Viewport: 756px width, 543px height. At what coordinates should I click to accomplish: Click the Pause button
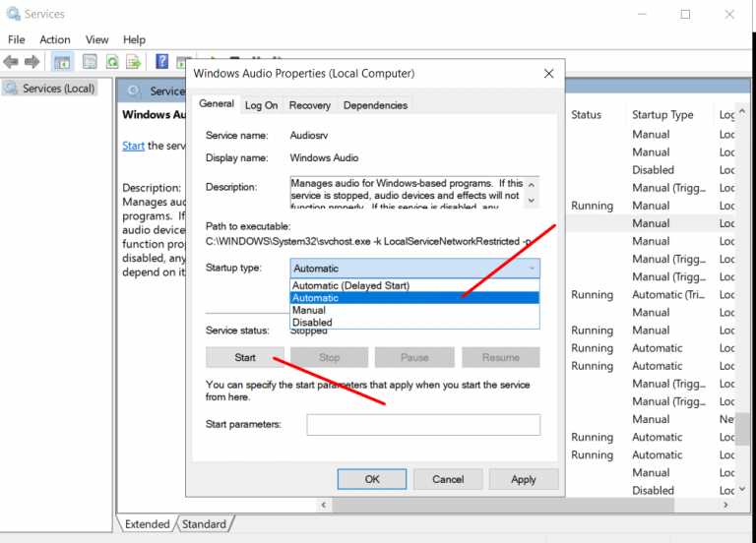point(414,357)
